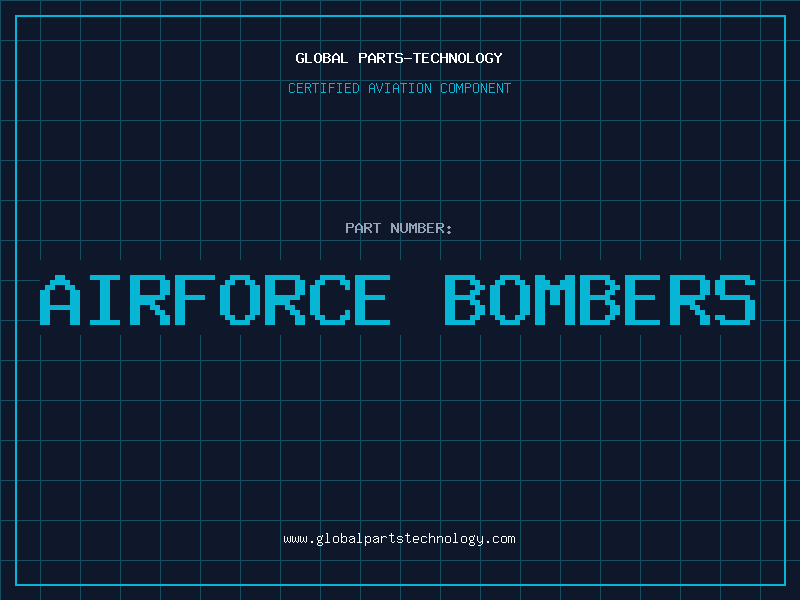Screen dimensions: 800x600
Task: Click the PART NUMBER: label
Action: tap(399, 228)
